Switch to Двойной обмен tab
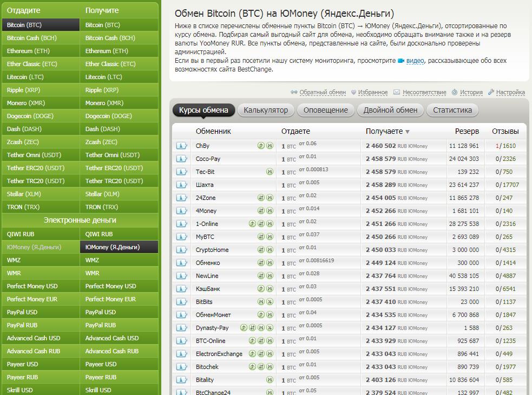532x395 pixels. [391, 110]
